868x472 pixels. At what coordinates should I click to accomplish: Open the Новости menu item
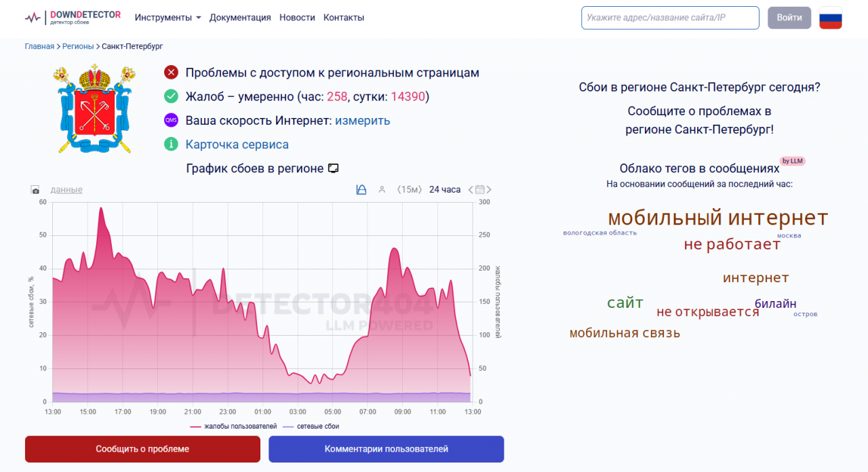297,18
